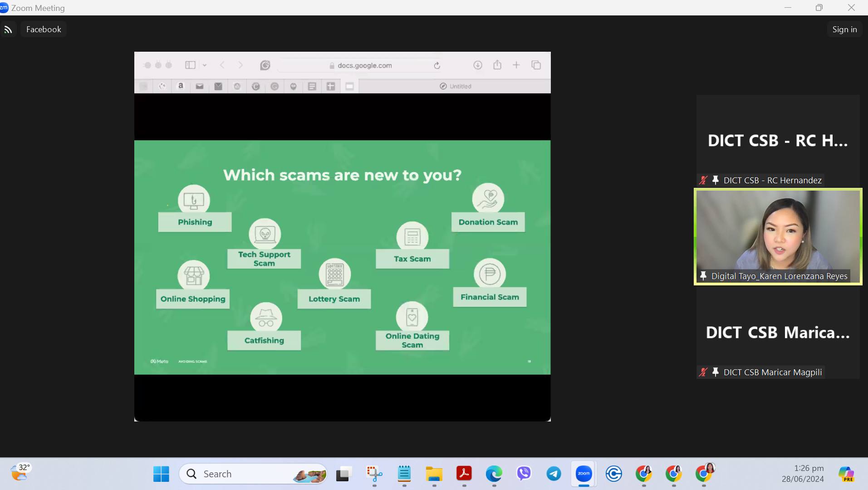Click the Online Dating Scam label

(x=412, y=340)
